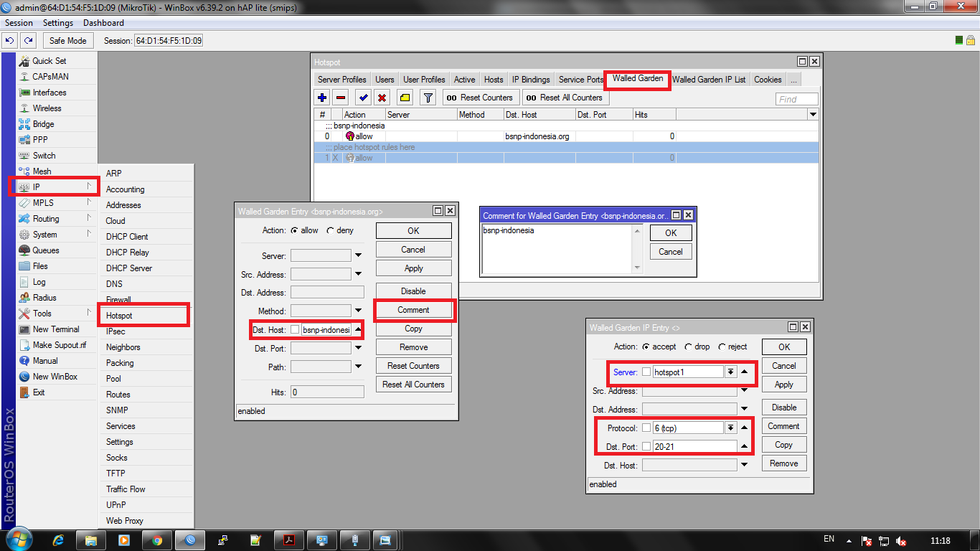Image resolution: width=980 pixels, height=551 pixels.
Task: Select the drop action radio button
Action: click(x=689, y=347)
